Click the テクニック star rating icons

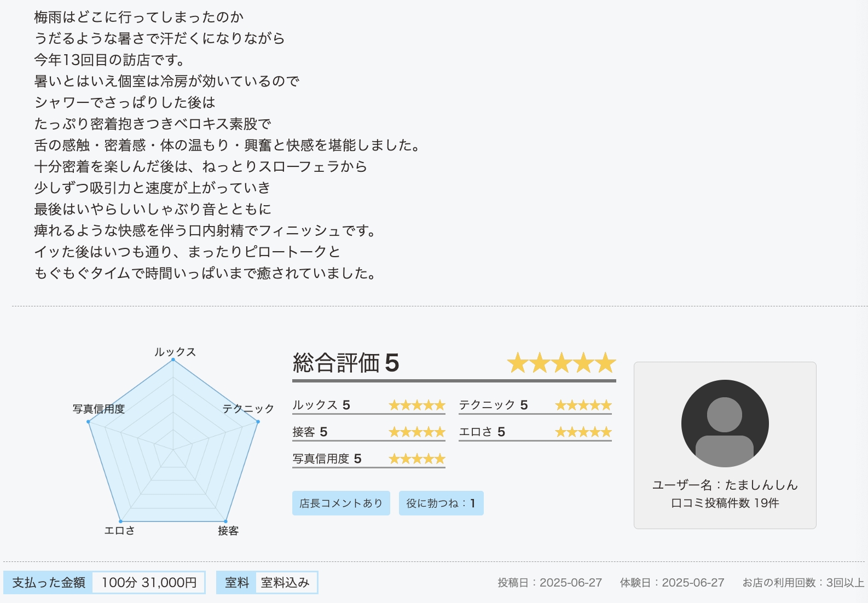[583, 405]
